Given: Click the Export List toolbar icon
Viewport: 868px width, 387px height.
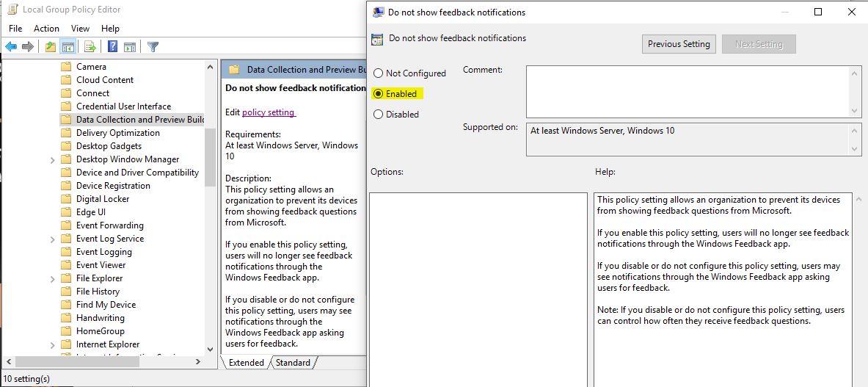Looking at the screenshot, I should pos(90,46).
